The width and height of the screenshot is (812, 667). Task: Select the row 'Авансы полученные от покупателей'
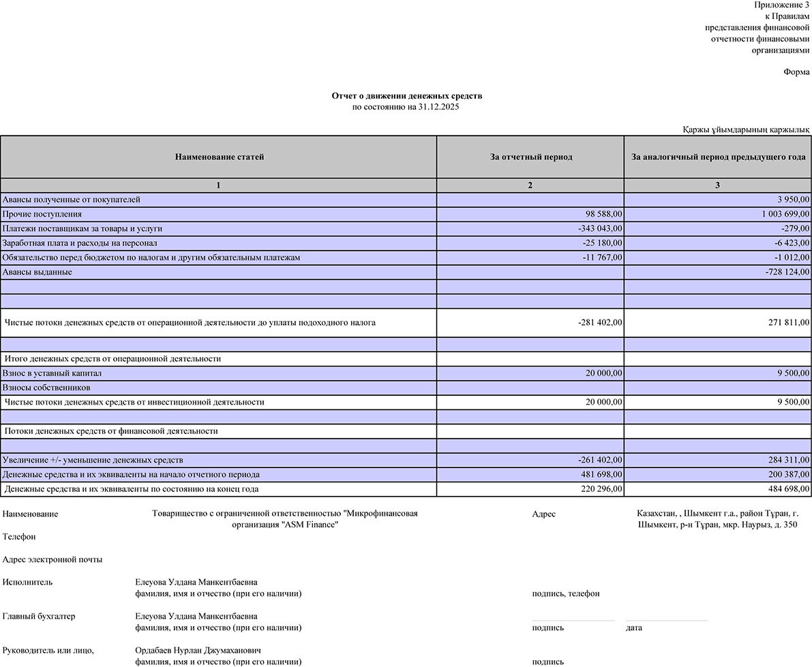[406, 200]
